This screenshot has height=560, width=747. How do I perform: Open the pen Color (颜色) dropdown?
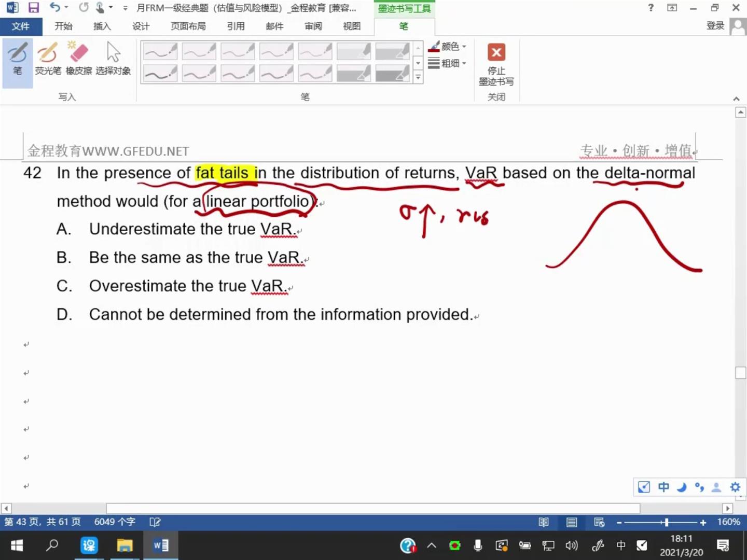(x=447, y=47)
